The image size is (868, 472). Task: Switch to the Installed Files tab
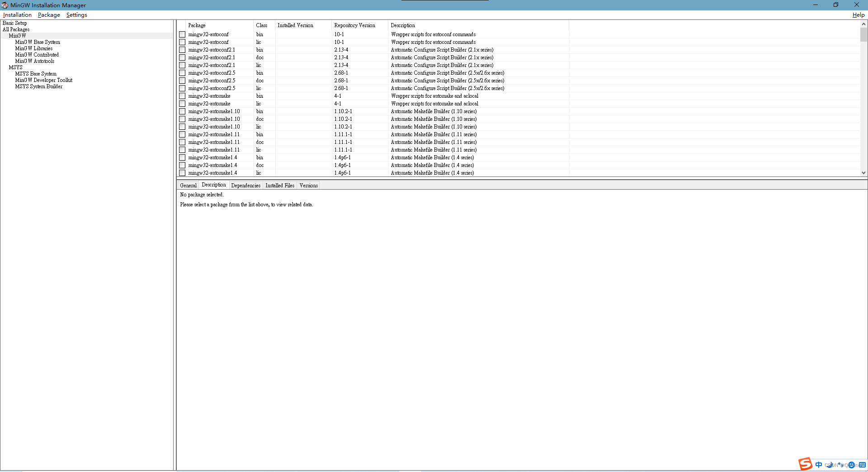coord(280,186)
